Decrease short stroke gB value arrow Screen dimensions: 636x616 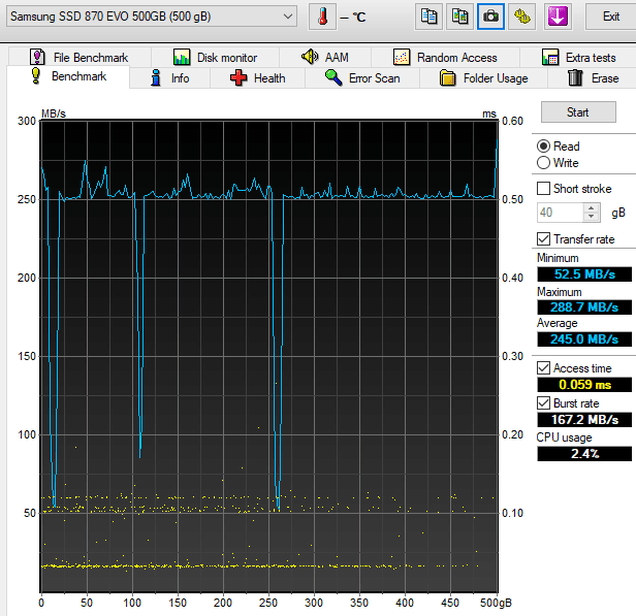[591, 217]
